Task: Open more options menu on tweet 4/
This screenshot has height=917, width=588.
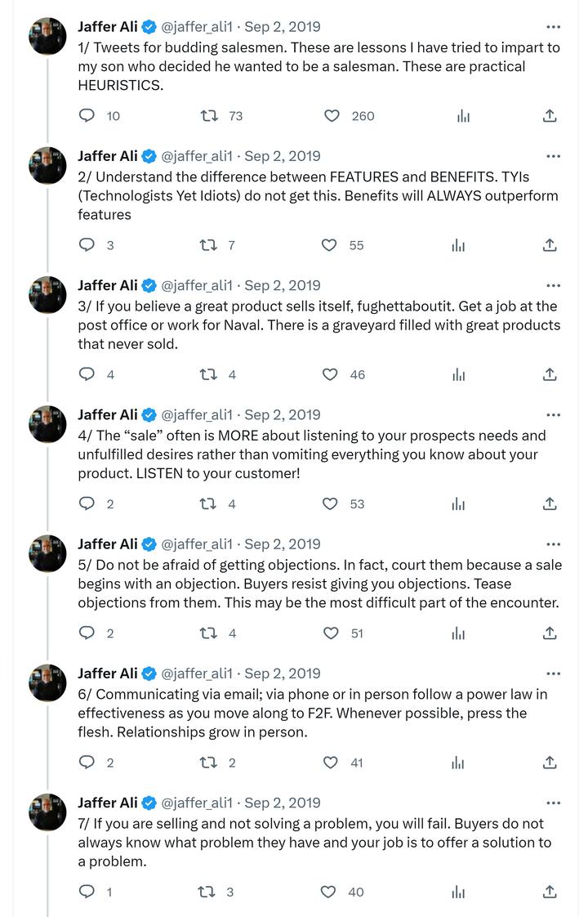Action: click(x=553, y=415)
